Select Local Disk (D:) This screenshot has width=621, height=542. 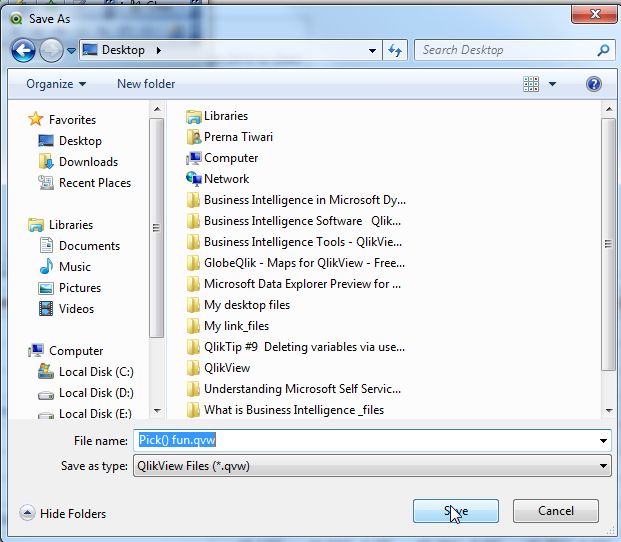point(86,392)
